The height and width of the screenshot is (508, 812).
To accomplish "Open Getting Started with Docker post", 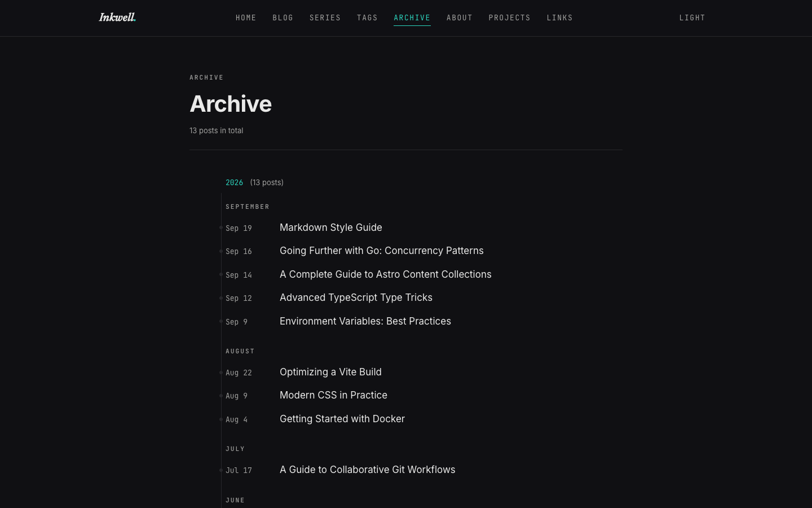I will [342, 419].
